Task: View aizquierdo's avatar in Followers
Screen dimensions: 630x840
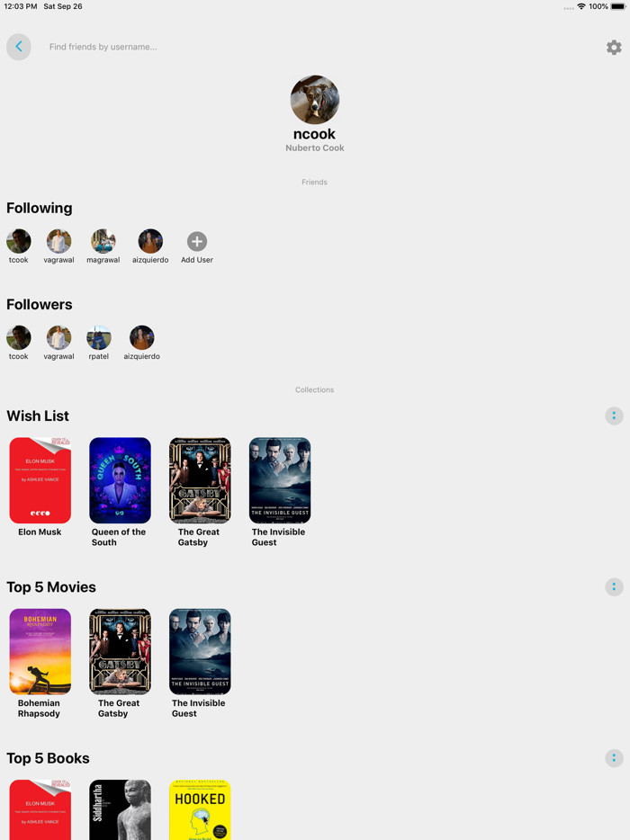Action: tap(141, 337)
